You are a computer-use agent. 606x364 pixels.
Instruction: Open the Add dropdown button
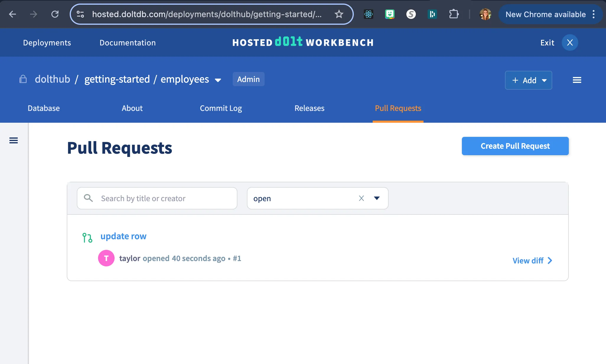[x=528, y=80]
